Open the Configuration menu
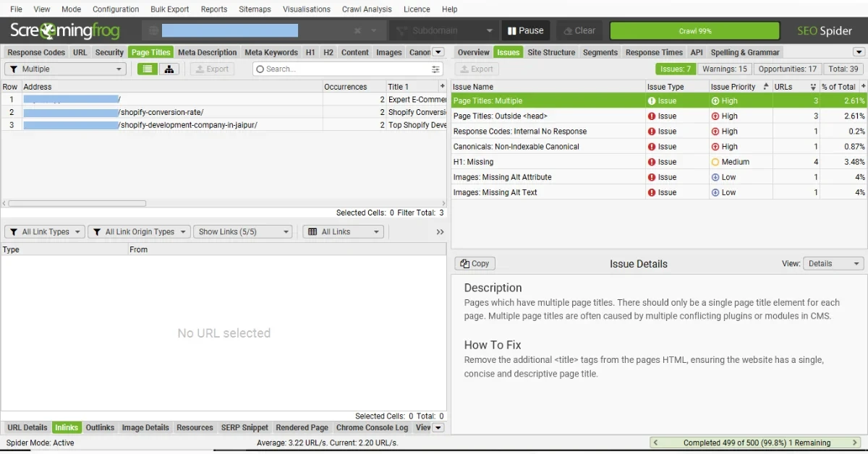The width and height of the screenshot is (868, 454). point(116,9)
